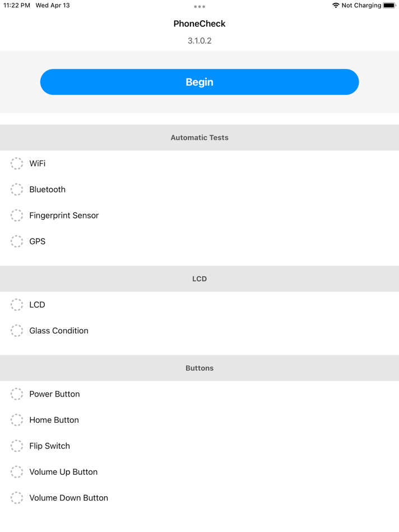Select the LCD section header
The image size is (399, 532).
point(199,278)
